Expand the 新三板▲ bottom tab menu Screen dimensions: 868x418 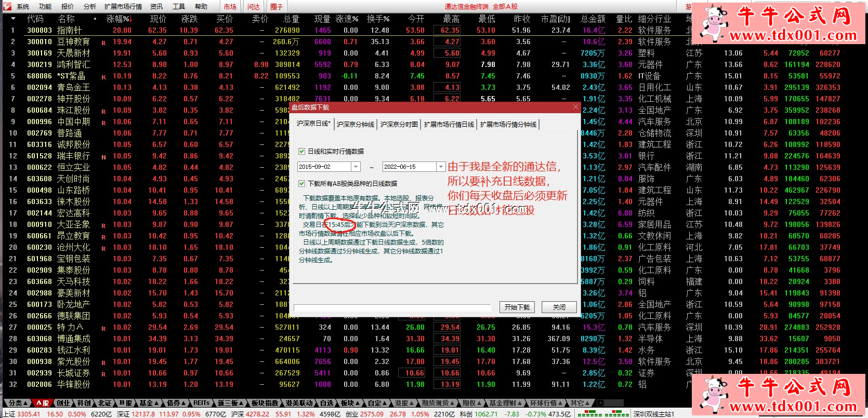[231, 403]
